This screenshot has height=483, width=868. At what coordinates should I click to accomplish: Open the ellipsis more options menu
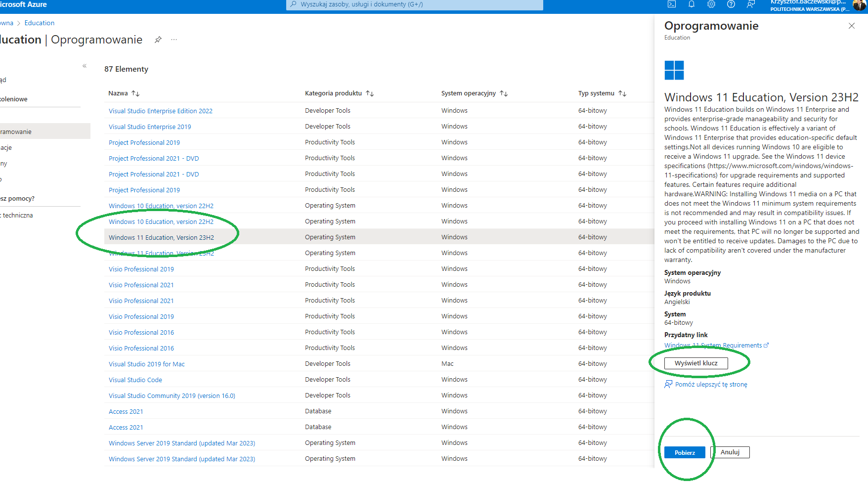pos(174,40)
